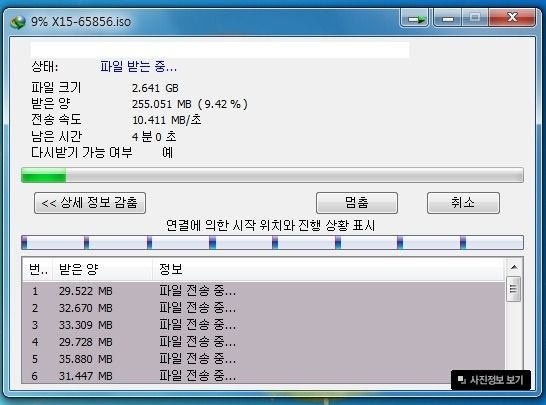The width and height of the screenshot is (546, 405).
Task: Click the resume capability value '예'
Action: point(167,153)
